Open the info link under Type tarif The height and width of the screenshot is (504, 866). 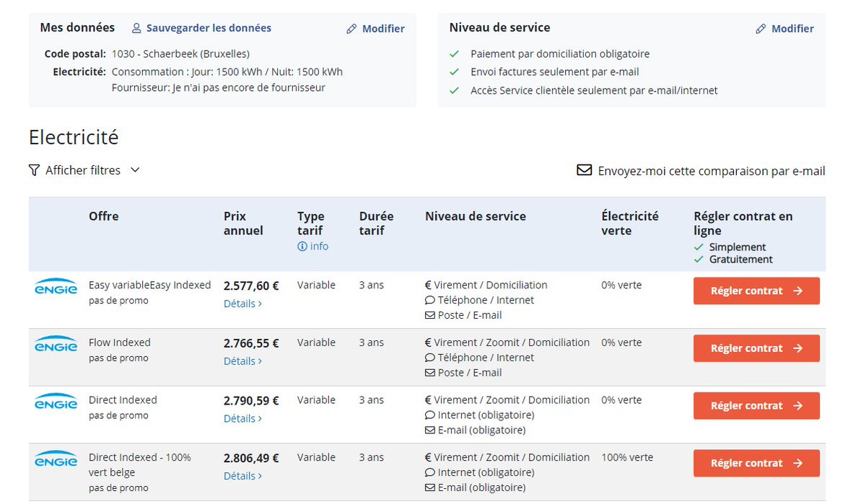[319, 247]
